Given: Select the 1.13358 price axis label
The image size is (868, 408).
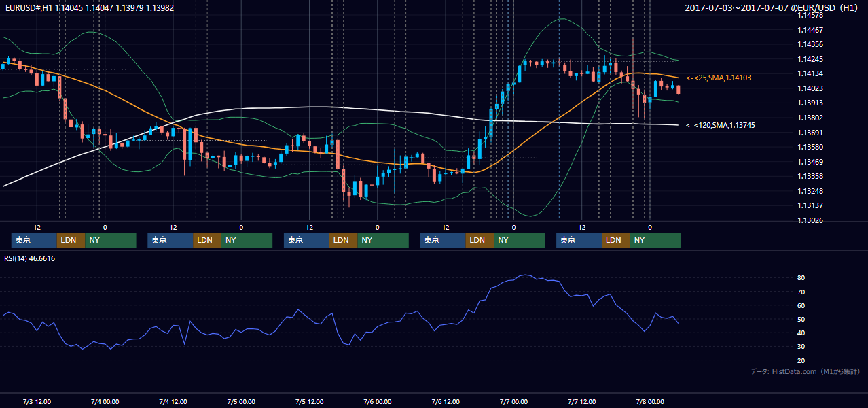Looking at the screenshot, I should (810, 176).
